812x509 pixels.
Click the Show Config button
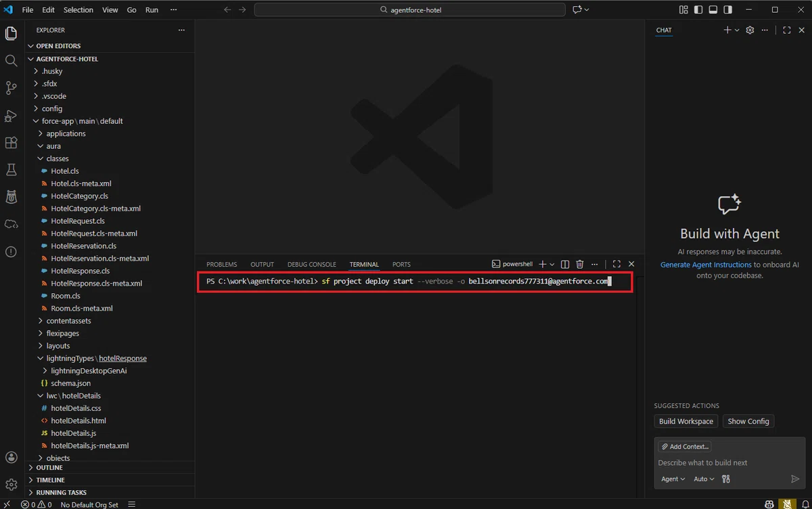(x=748, y=421)
